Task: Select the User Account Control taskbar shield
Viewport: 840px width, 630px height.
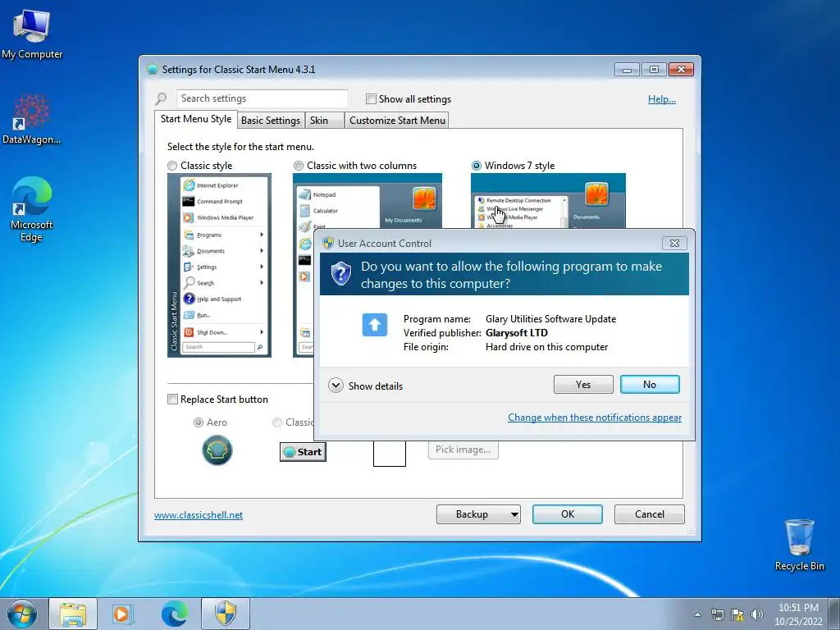Action: click(226, 614)
